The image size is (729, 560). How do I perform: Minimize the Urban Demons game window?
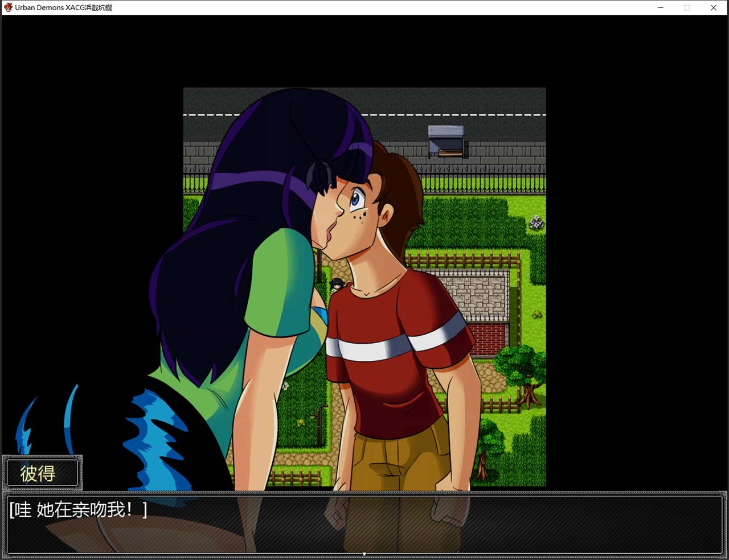coord(661,7)
